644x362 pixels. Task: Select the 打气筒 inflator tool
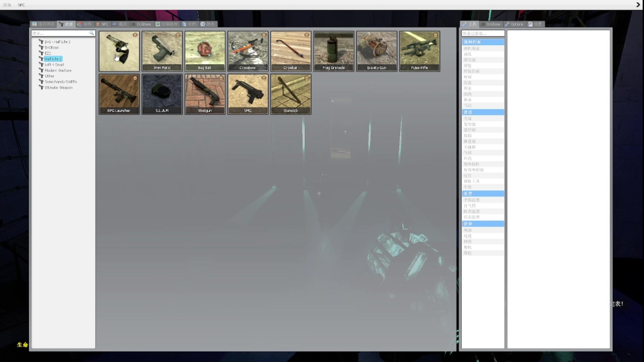click(483, 205)
